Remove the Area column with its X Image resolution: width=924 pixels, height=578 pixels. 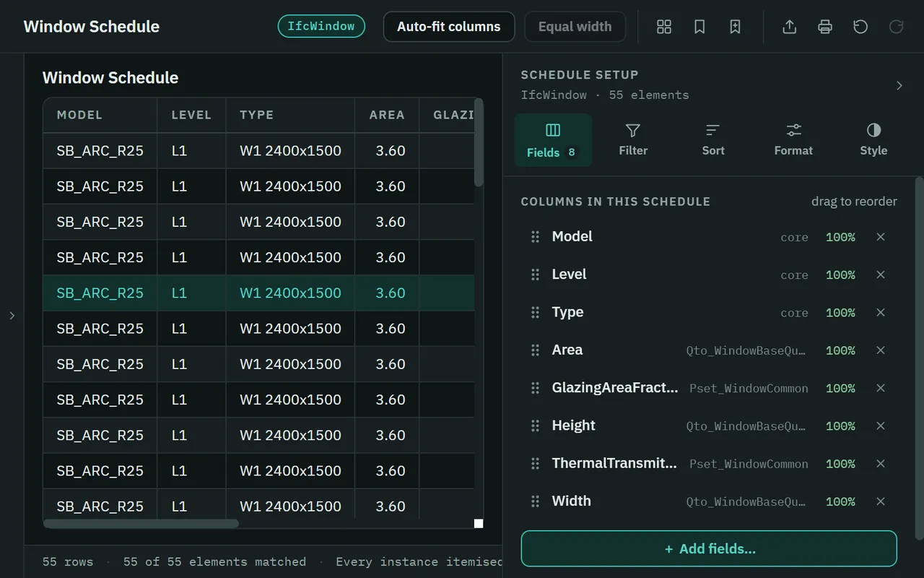click(x=881, y=350)
